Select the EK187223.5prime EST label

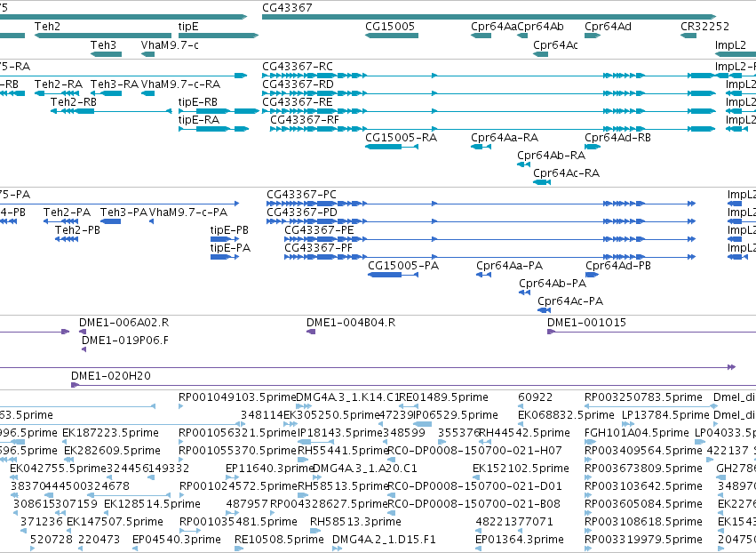[110, 433]
